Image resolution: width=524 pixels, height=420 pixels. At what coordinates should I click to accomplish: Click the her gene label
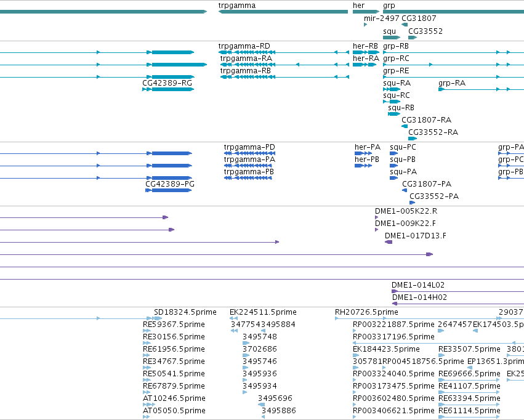[x=358, y=6]
